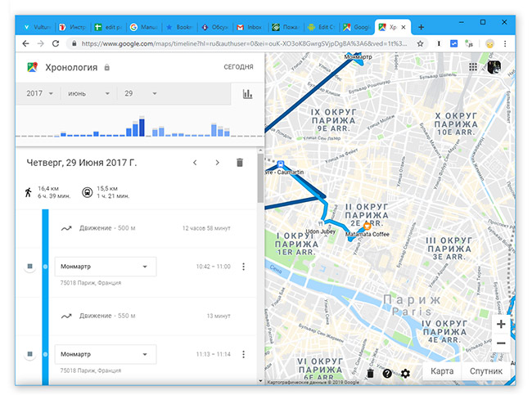The image size is (532, 395).
Task: Open the Google apps grid on the map
Action: pos(473,67)
